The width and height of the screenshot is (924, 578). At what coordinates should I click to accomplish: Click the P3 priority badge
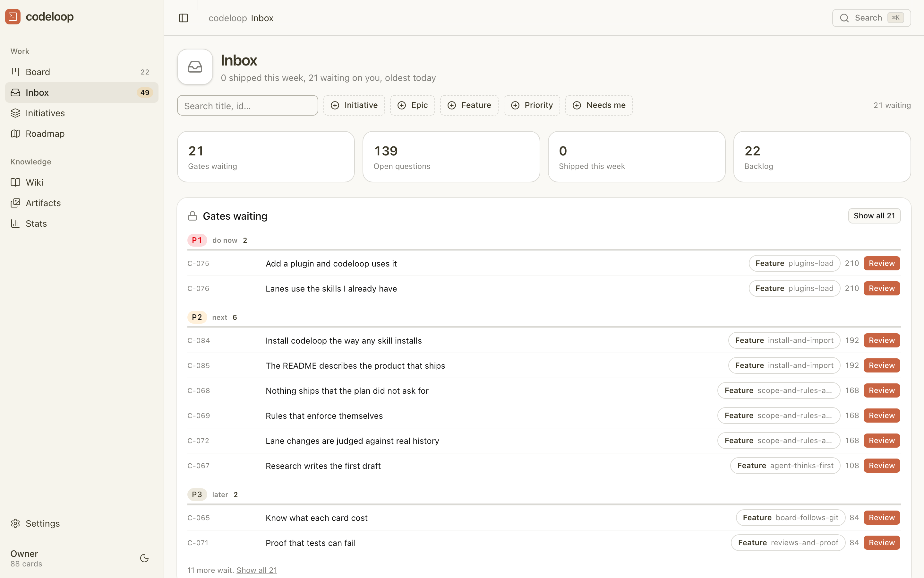[197, 495]
